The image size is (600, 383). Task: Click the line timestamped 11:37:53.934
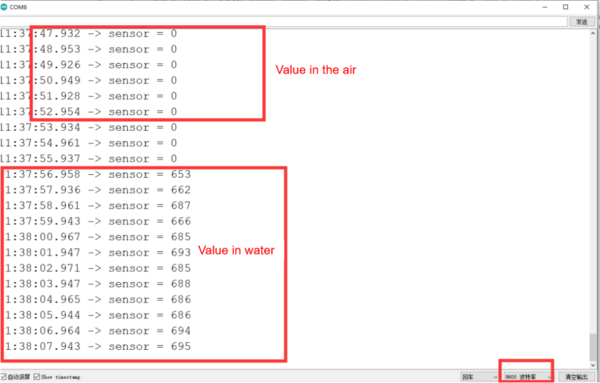(x=89, y=127)
